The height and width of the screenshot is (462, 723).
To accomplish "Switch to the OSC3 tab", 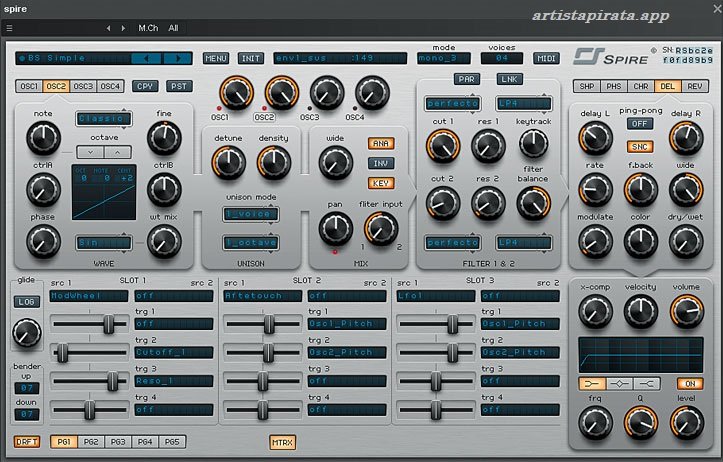I will (x=83, y=86).
